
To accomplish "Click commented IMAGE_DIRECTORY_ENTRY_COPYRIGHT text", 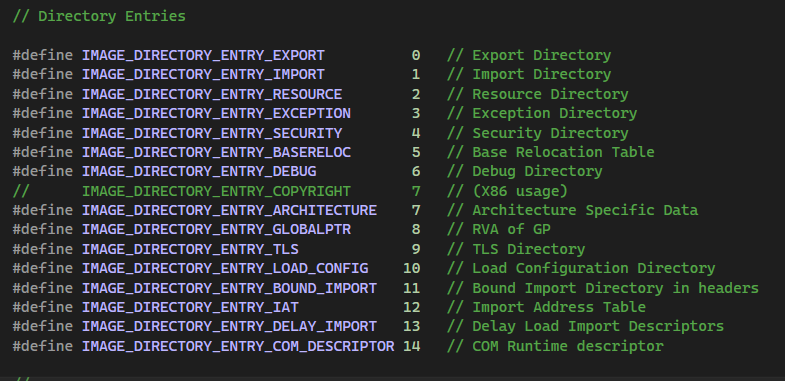I will pyautogui.click(x=216, y=191).
